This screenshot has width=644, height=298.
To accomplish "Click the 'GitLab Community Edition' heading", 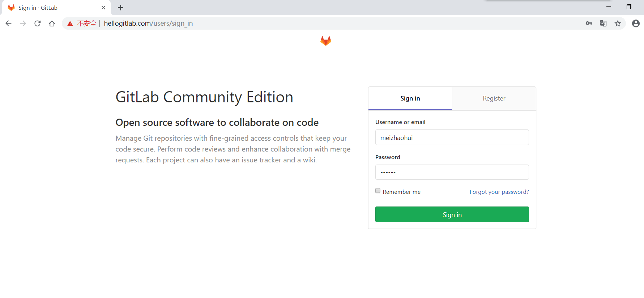I will 204,97.
